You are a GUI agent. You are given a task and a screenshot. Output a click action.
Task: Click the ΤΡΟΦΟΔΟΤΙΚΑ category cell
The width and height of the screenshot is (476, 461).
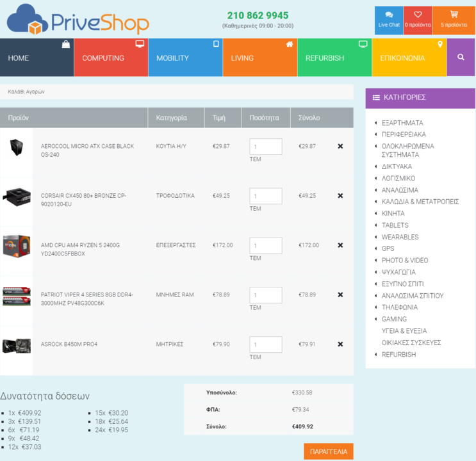(175, 196)
